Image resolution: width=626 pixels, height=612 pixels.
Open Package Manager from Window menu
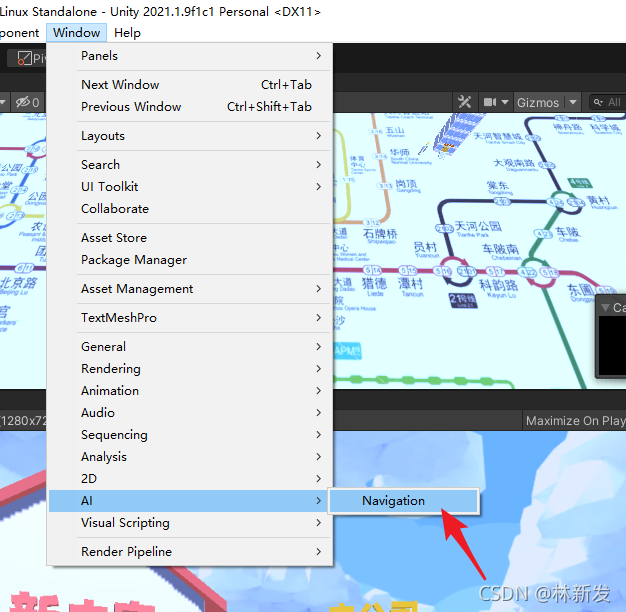(190, 259)
